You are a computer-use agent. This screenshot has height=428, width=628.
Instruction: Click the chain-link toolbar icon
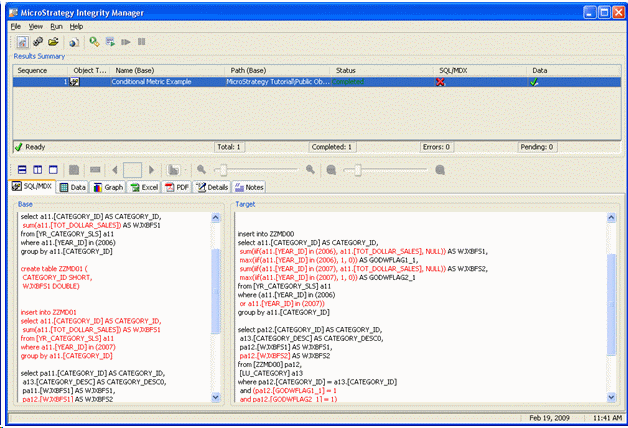38,42
